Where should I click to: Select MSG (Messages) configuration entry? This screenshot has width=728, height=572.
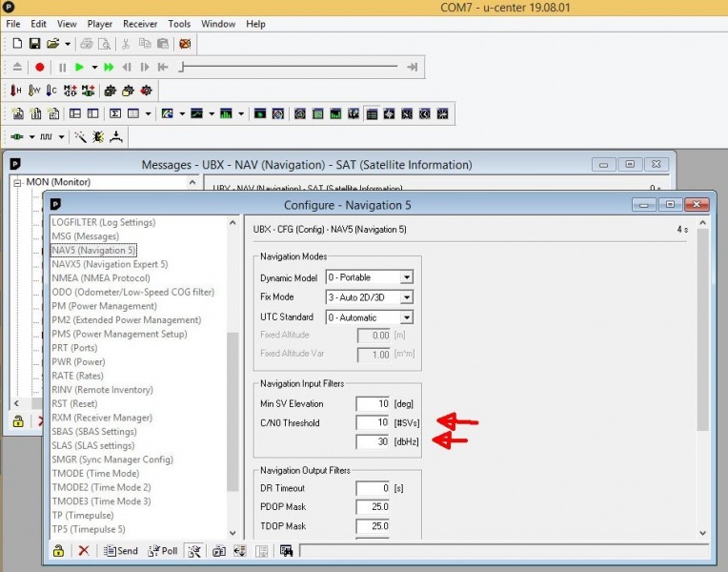(85, 236)
